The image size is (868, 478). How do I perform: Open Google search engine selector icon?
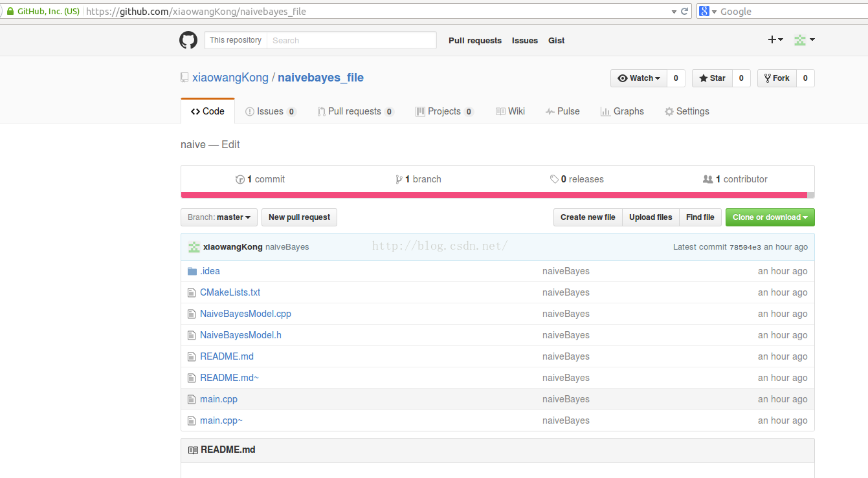[x=705, y=11]
